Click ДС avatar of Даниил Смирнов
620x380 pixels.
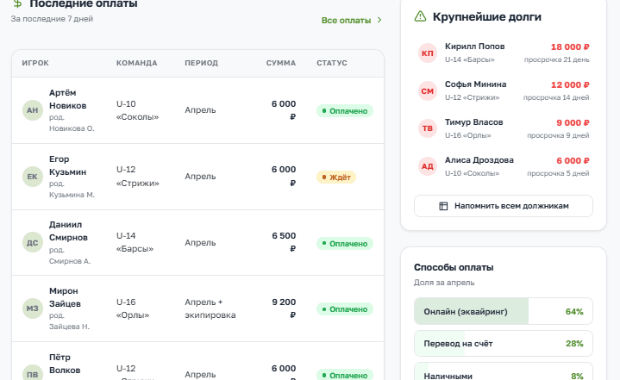[x=32, y=243]
